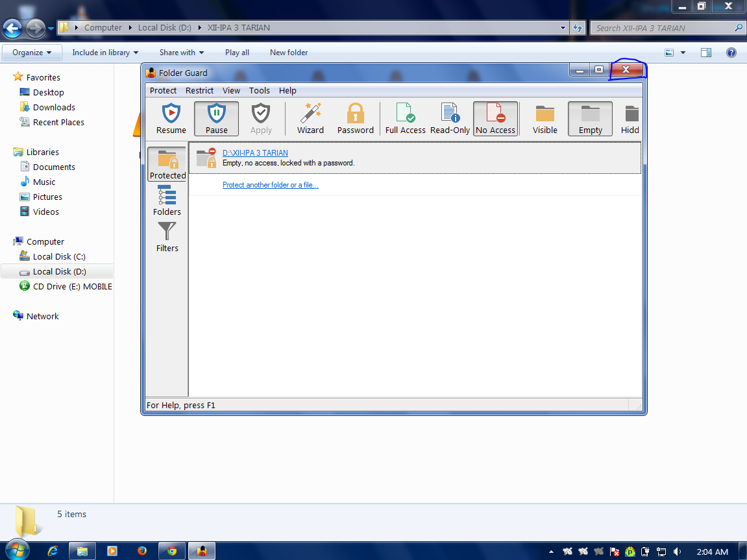Select Local Disk (D:) in navigation pane
Image resolution: width=747 pixels, height=560 pixels.
57,271
